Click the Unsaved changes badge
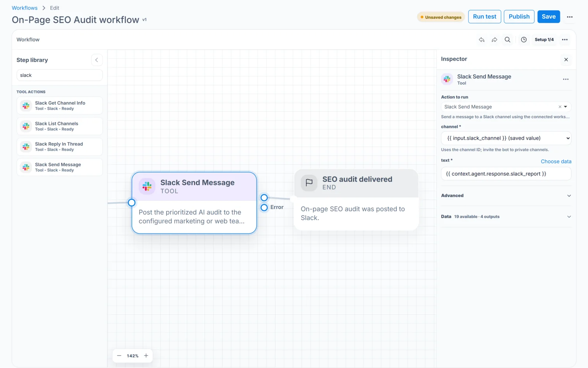588x368 pixels. tap(441, 17)
